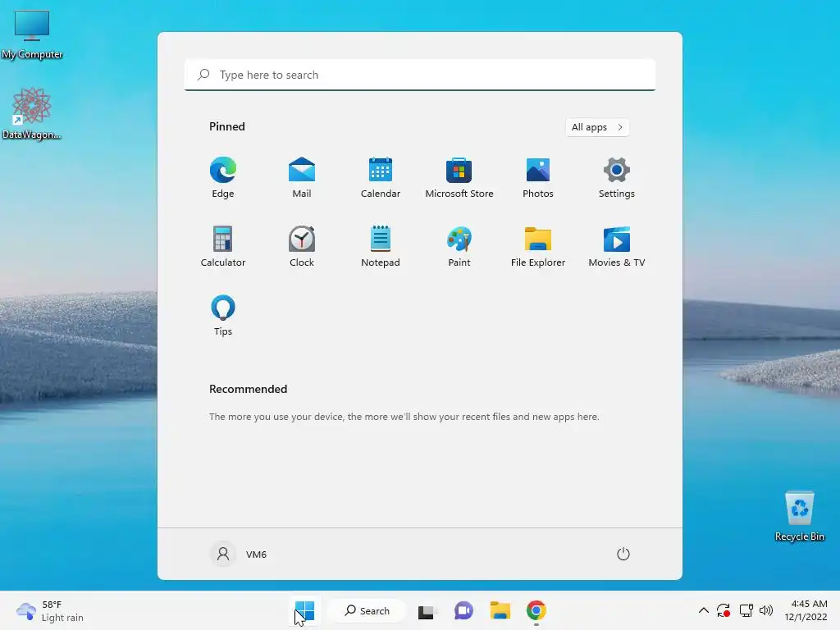This screenshot has height=630, width=840.
Task: Select the Recycle Bin desktop icon
Action: 799,517
